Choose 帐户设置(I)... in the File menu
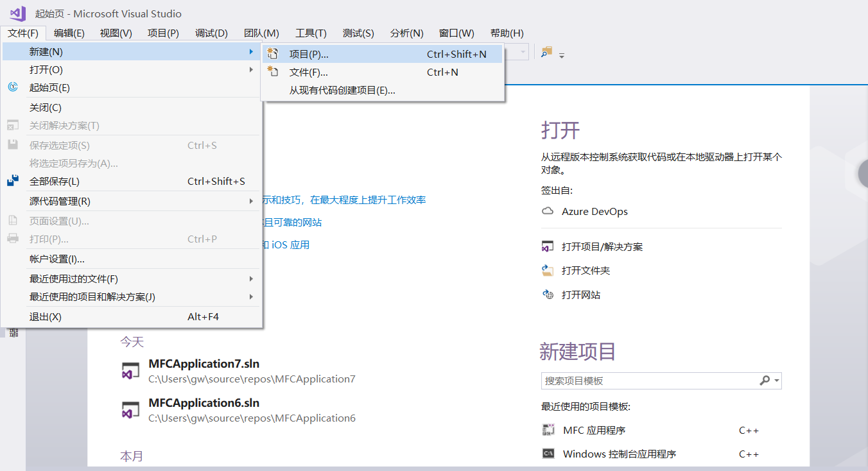This screenshot has height=471, width=868. point(132,259)
